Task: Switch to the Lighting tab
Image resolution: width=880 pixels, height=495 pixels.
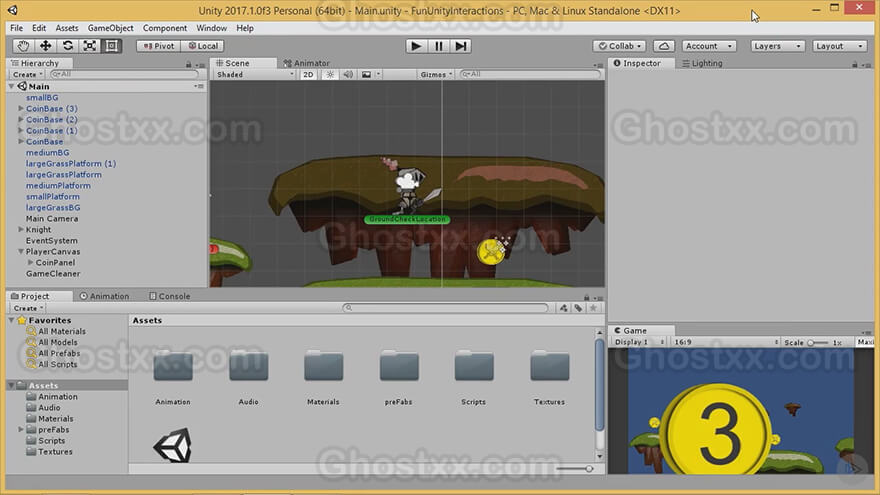Action: pyautogui.click(x=702, y=63)
